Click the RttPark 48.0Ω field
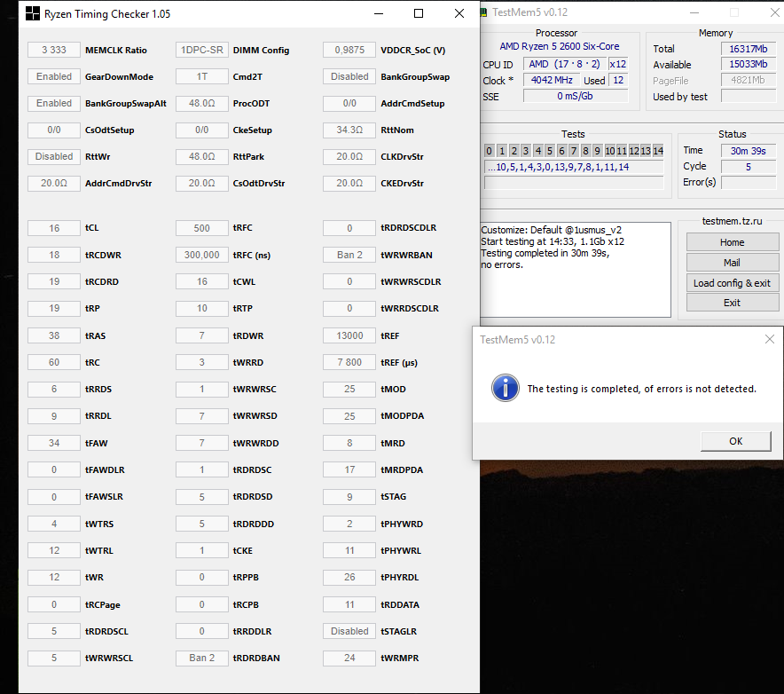This screenshot has width=784, height=694. coord(202,156)
